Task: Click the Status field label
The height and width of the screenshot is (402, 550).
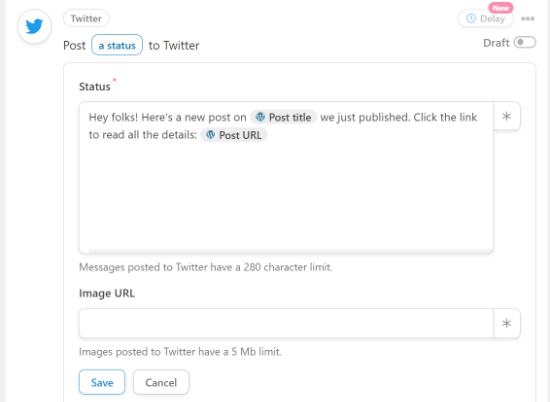Action: (95, 87)
